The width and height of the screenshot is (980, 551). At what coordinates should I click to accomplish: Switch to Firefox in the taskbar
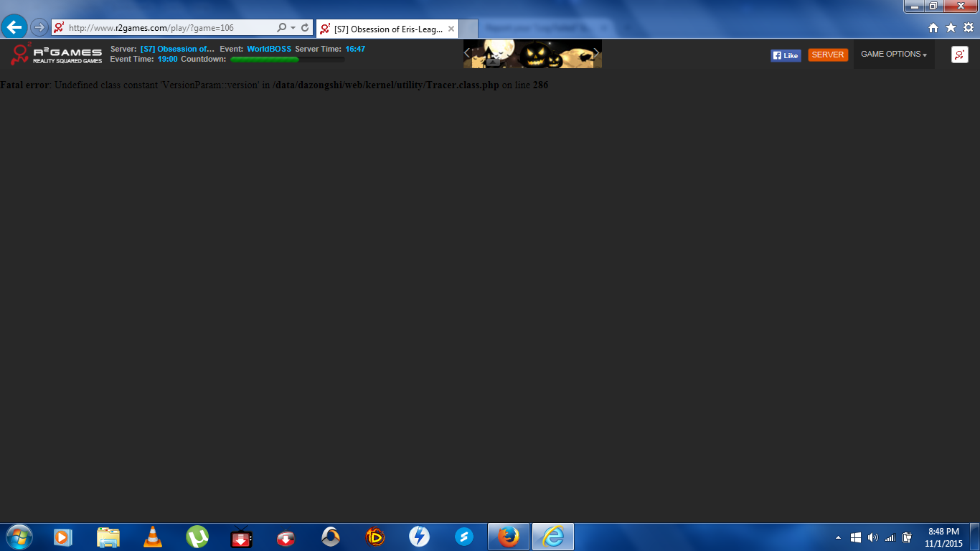point(508,537)
